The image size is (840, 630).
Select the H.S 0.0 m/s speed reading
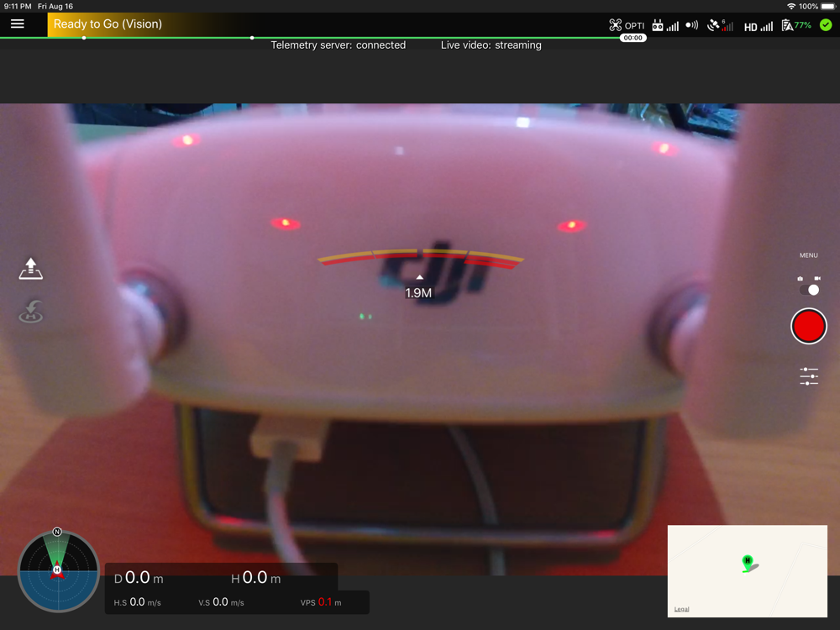click(137, 602)
